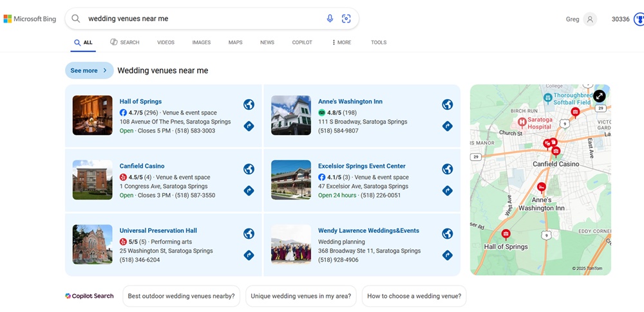This screenshot has width=644, height=312.
Task: Click the Hall of Springs map pin
Action: pos(506,234)
